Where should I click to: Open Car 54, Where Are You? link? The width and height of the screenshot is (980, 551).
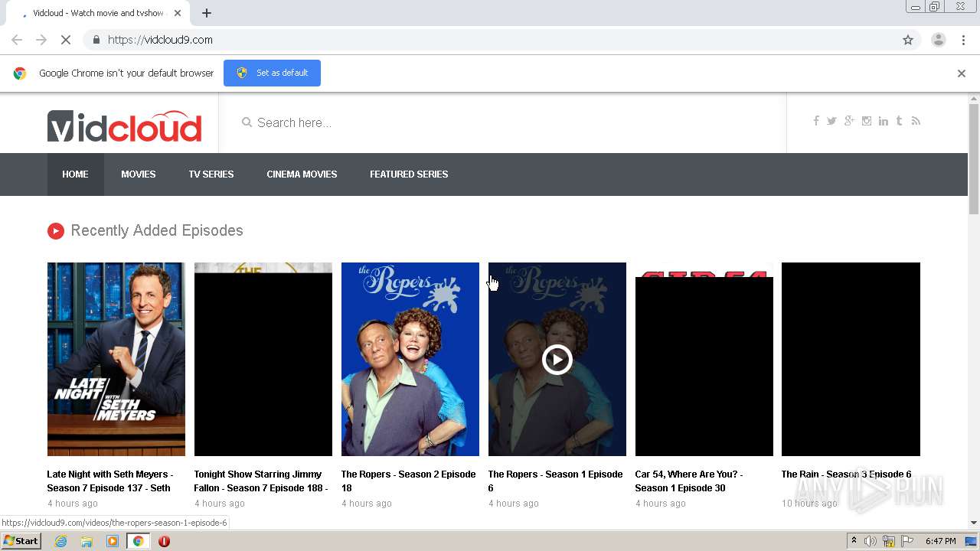pyautogui.click(x=689, y=481)
